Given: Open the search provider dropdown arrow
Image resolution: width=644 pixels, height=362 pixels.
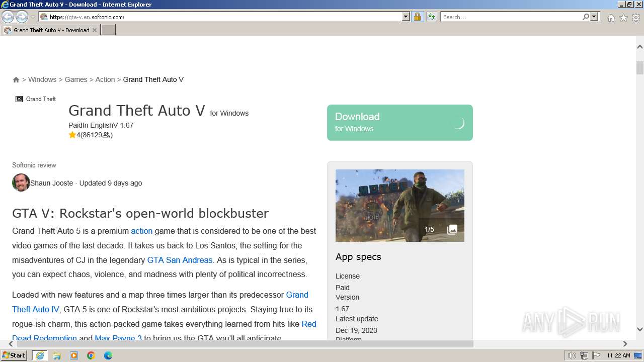Looking at the screenshot, I should [594, 17].
